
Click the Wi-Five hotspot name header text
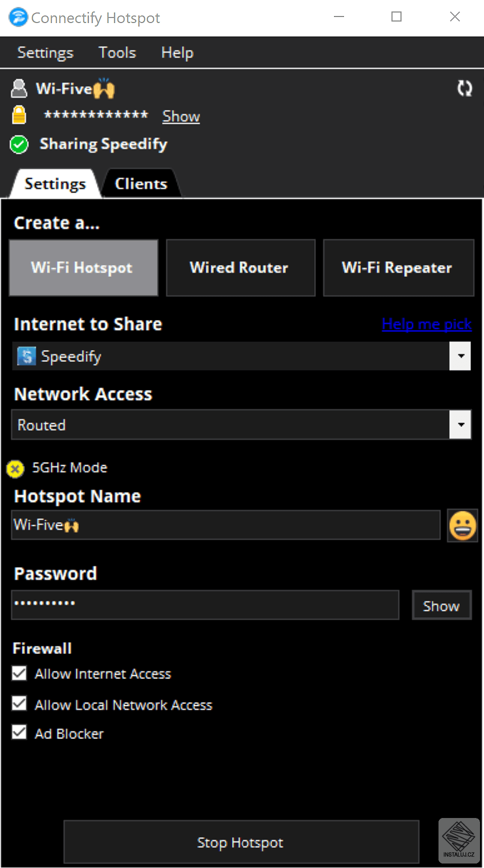click(x=75, y=88)
